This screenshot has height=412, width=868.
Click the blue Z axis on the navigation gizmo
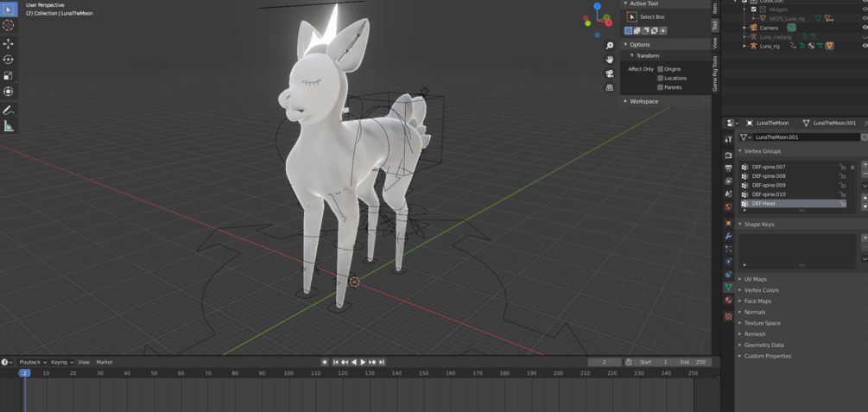598,7
